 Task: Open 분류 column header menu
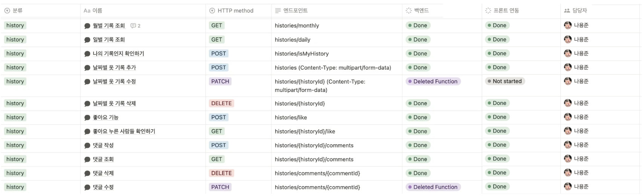[x=41, y=11]
